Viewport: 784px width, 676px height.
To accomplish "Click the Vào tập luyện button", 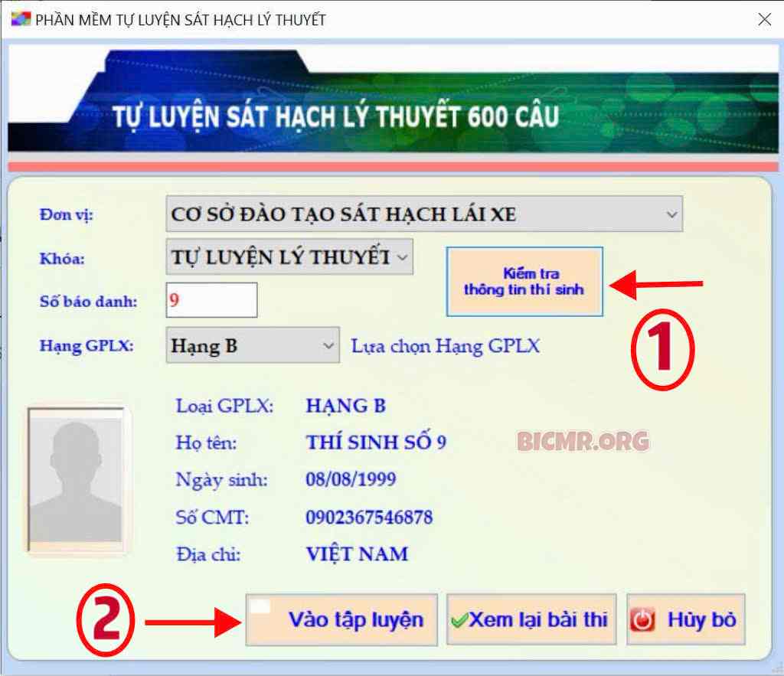I will point(341,620).
